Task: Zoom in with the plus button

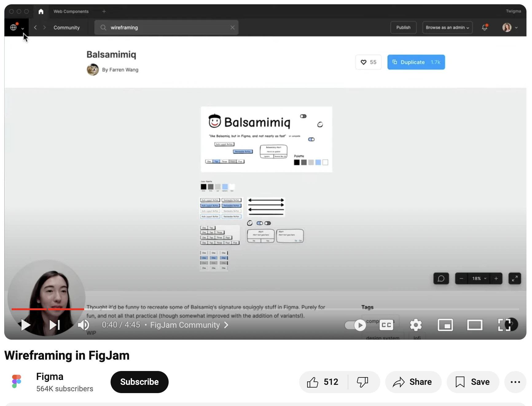Action: (x=496, y=278)
